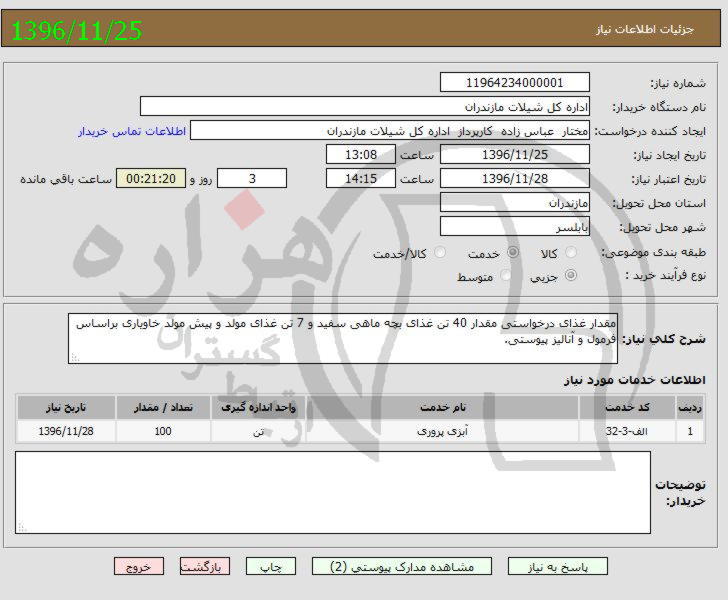Image resolution: width=728 pixels, height=600 pixels.
Task: Click the ردیف column header
Action: [x=690, y=408]
